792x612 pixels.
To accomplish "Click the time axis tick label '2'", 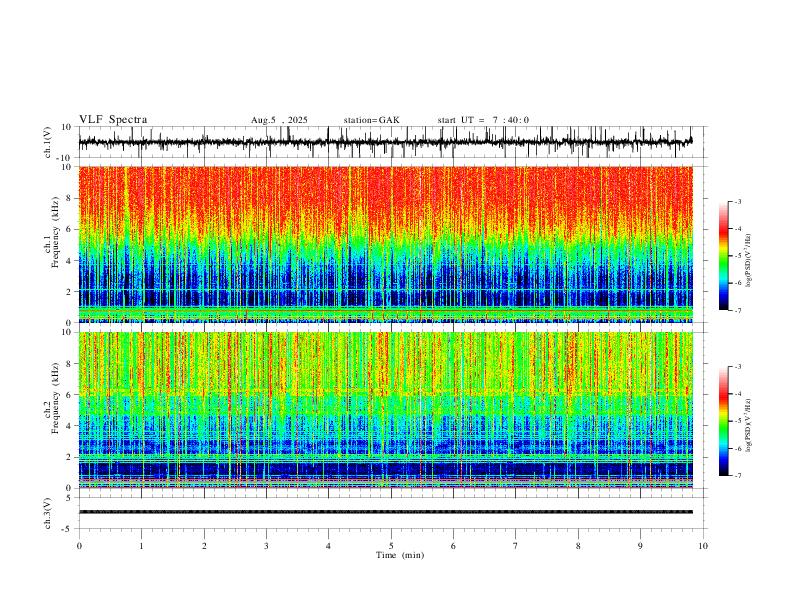I will [x=204, y=546].
